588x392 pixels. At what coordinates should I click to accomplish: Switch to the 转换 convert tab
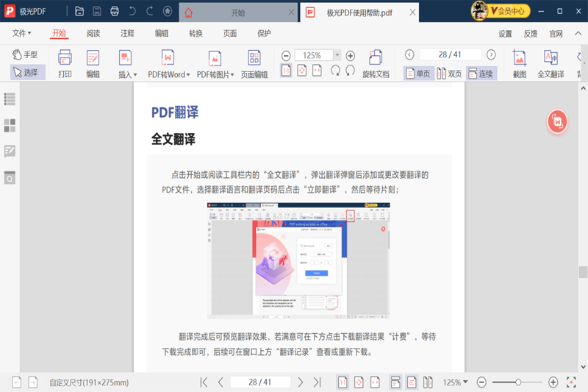(196, 34)
